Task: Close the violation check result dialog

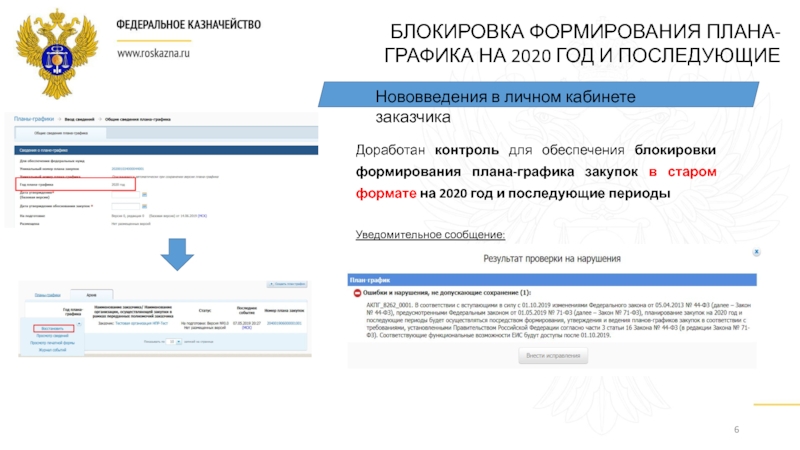Action: pos(756,252)
